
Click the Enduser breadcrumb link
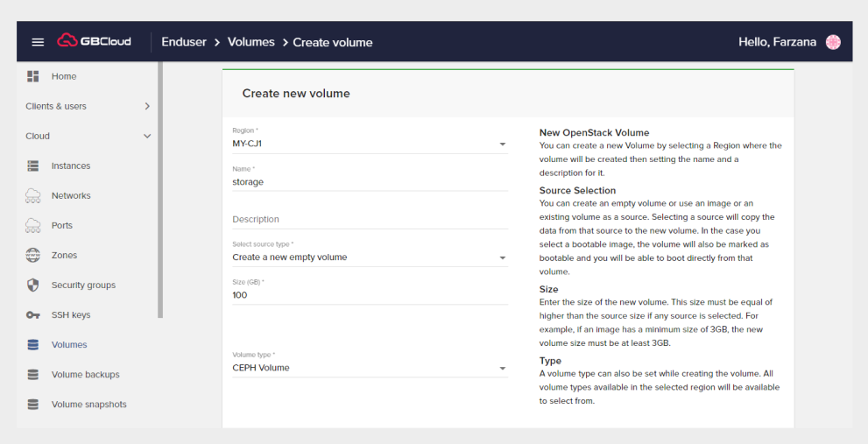184,42
